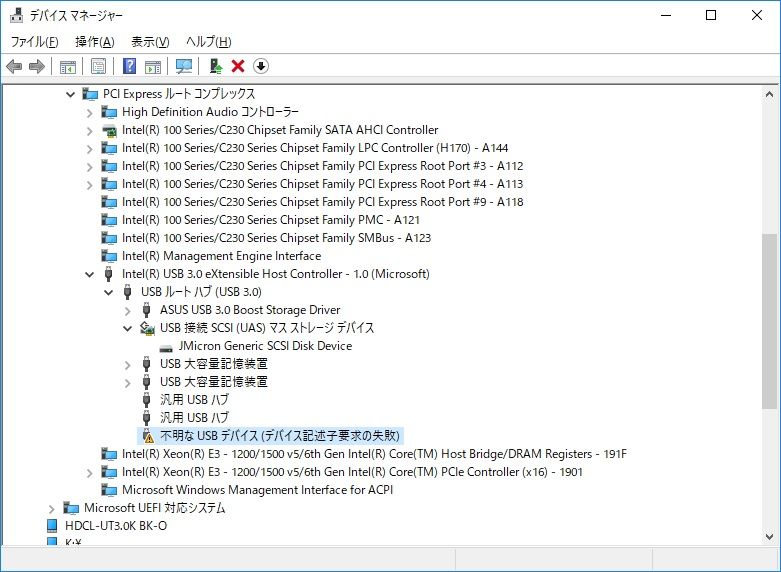The image size is (781, 572).
Task: Maximize the Device Manager window
Action: (x=711, y=15)
